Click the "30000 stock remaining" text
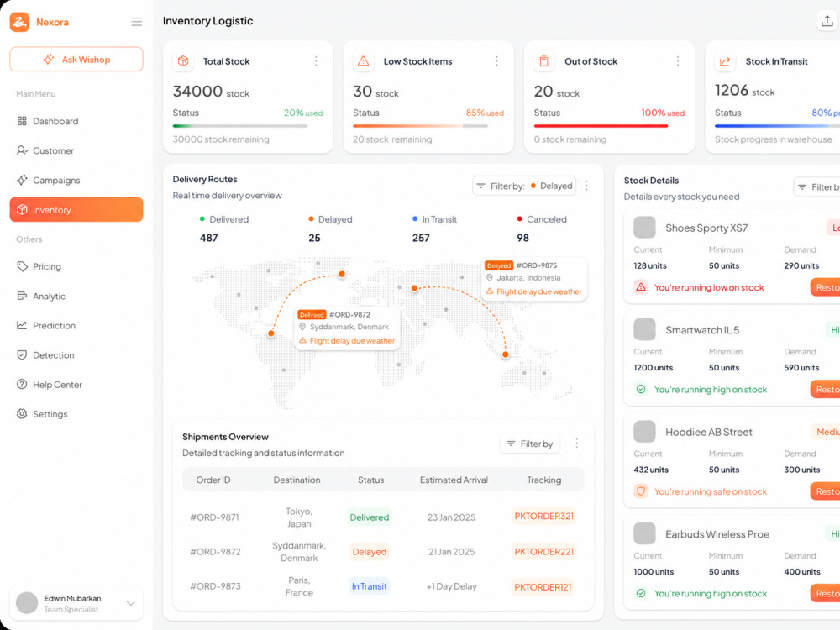Viewport: 840px width, 630px height. pyautogui.click(x=221, y=139)
